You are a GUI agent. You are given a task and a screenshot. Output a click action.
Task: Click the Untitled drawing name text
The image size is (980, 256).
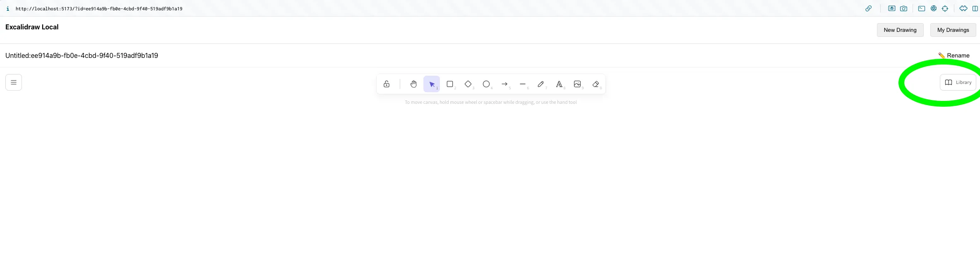(82, 55)
